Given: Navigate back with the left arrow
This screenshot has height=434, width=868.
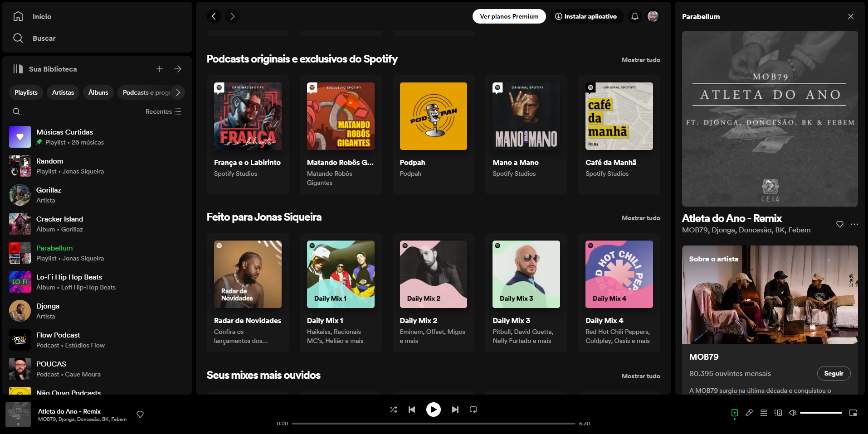Looking at the screenshot, I should (214, 16).
